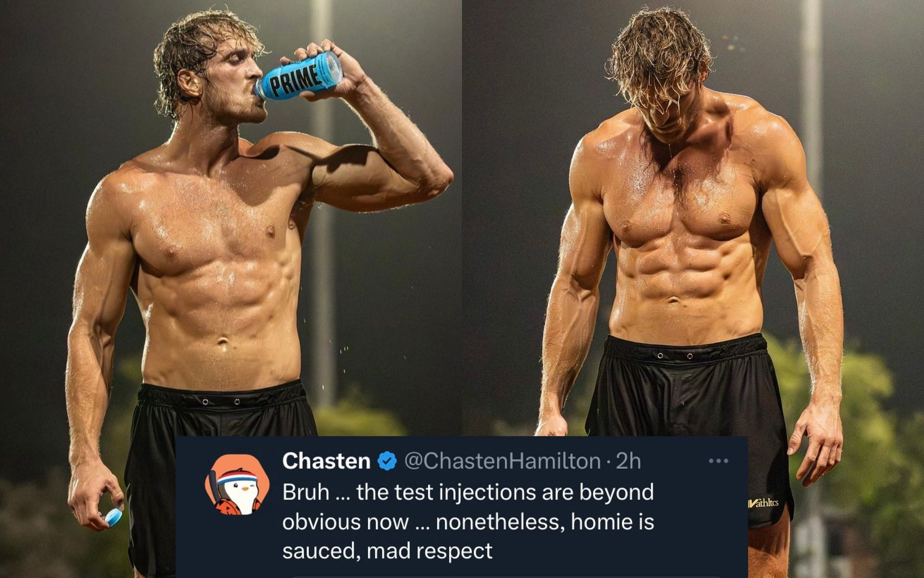Click the snap buttons on left shorts waistband
The height and width of the screenshot is (578, 924).
click(221, 402)
